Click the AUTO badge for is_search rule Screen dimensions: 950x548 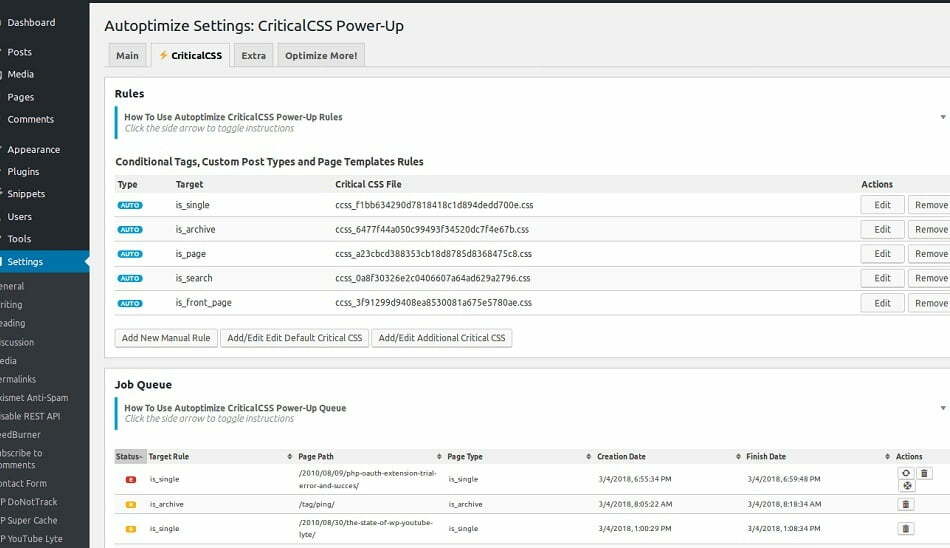[x=130, y=278]
